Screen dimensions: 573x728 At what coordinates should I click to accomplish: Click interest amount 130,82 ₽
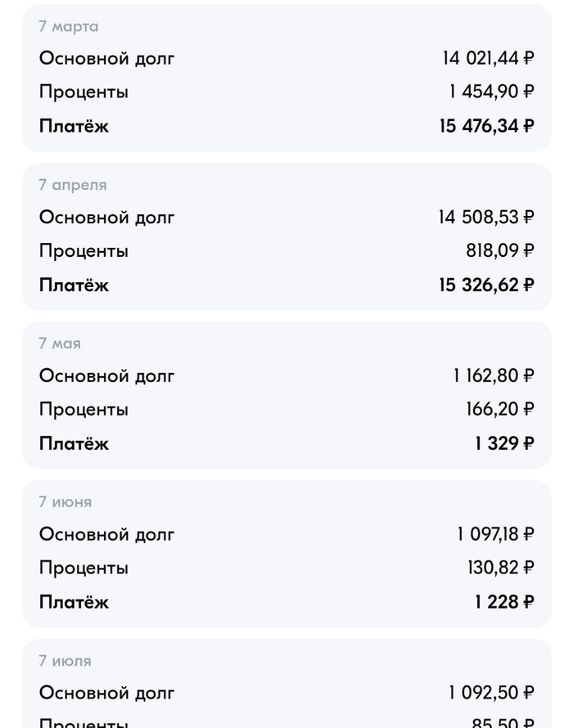pos(500,568)
